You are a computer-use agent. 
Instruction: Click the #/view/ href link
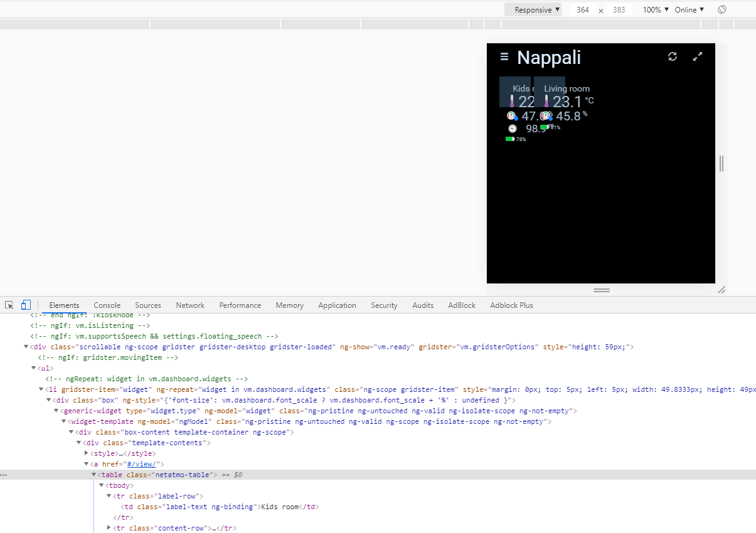pos(142,464)
